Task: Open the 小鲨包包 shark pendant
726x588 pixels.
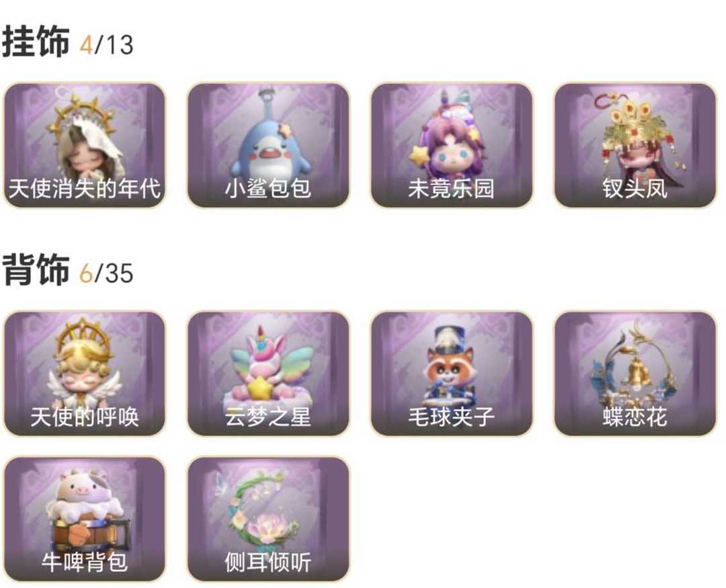Action: coord(268,145)
